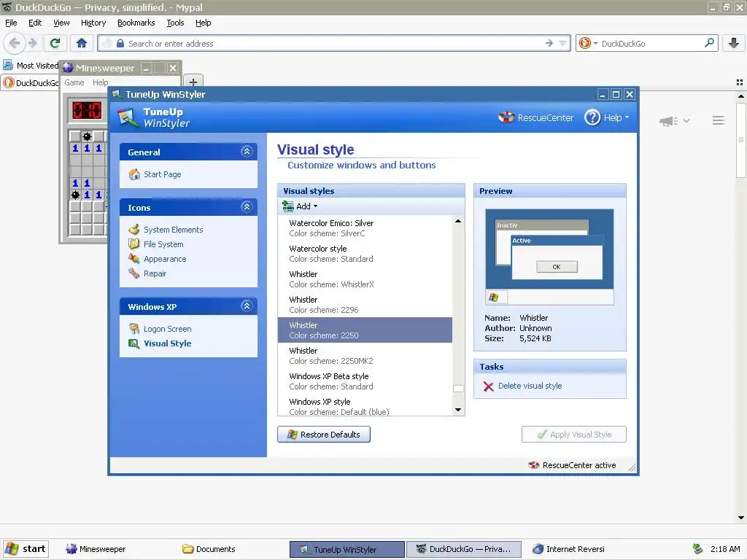Image resolution: width=747 pixels, height=560 pixels.
Task: Open the File menu in Mypal
Action: [x=11, y=23]
